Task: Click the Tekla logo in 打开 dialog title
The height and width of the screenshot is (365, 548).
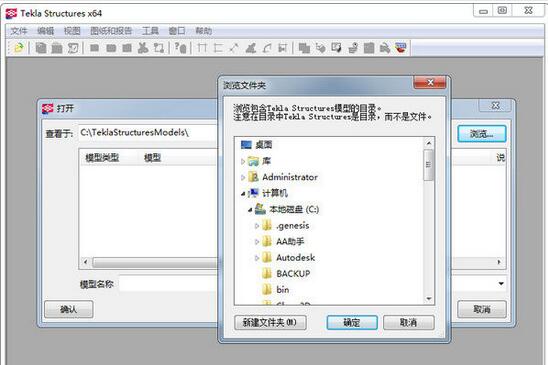Action: pyautogui.click(x=48, y=108)
